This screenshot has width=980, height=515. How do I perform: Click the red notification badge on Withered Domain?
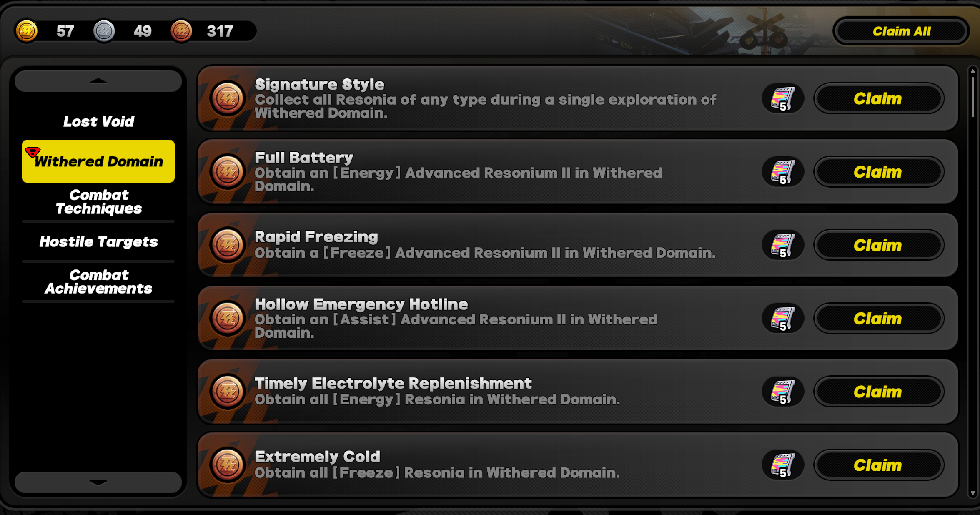33,152
